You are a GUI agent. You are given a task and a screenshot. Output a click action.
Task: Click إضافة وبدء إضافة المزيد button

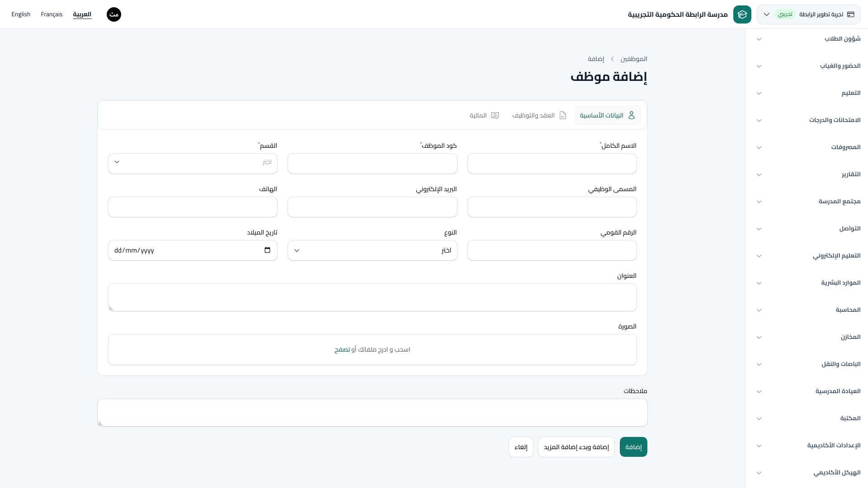click(x=576, y=447)
